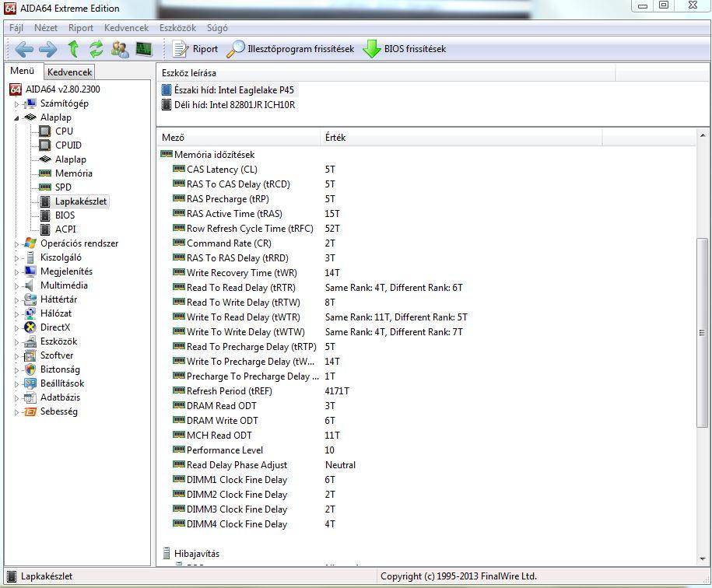Viewport: 712px width, 588px height.
Task: Select the DIMM4 Clock Fine Delay row
Action: (426, 524)
